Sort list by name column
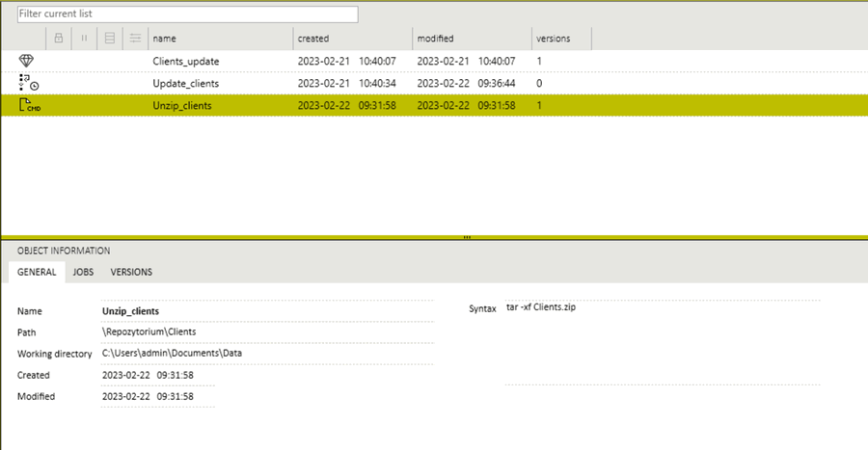 point(220,39)
